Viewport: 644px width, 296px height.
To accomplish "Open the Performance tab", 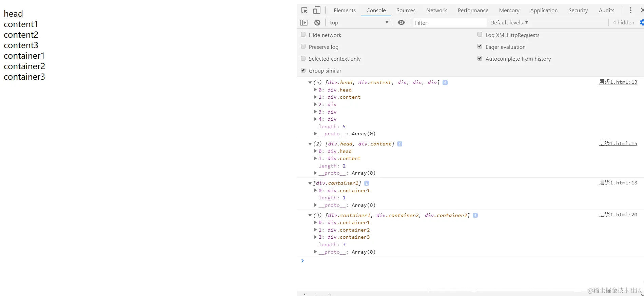I will (x=473, y=11).
